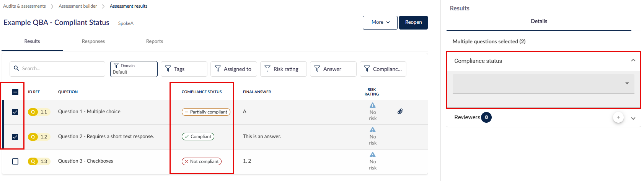The height and width of the screenshot is (181, 644).
Task: Open the More dropdown button
Action: (380, 22)
